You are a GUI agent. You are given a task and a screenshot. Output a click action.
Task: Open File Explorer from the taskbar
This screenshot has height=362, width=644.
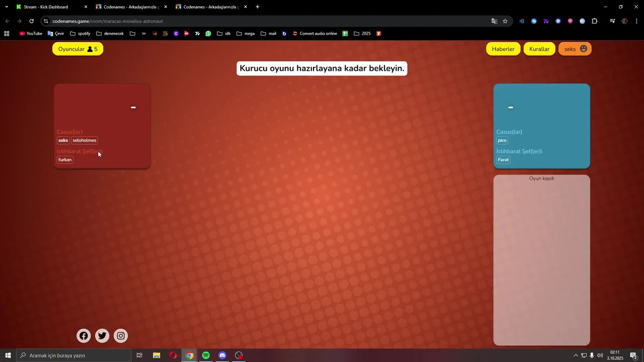156,355
